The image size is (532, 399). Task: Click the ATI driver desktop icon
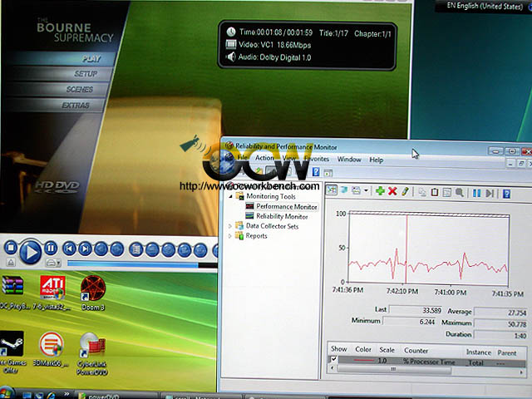click(x=52, y=293)
